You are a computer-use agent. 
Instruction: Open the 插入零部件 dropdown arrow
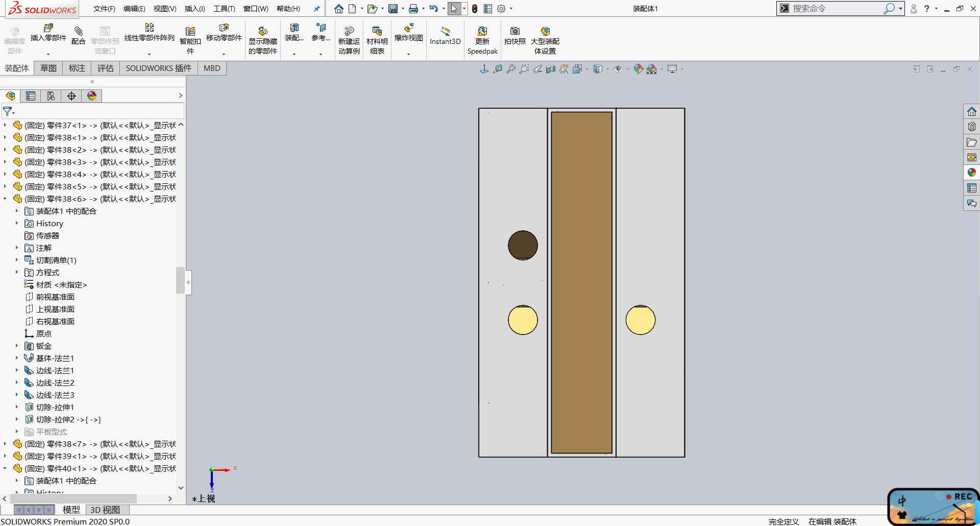pos(48,54)
